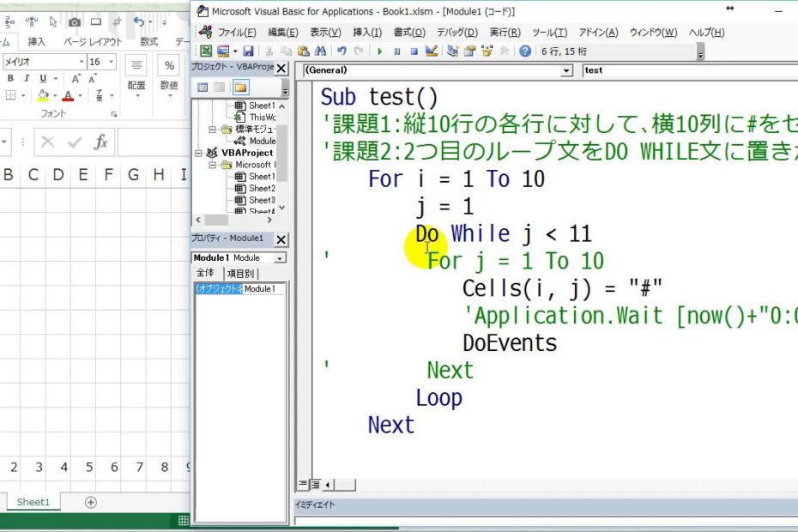The height and width of the screenshot is (532, 798).
Task: Click the Reset (stop) icon in VBA toolbar
Action: click(413, 51)
